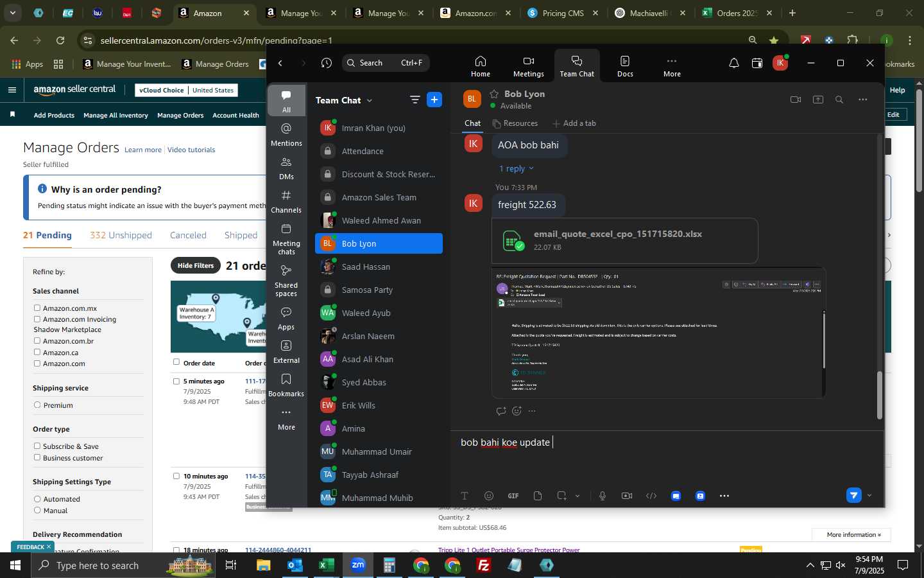Search within the Bob Lyon chat

point(839,100)
